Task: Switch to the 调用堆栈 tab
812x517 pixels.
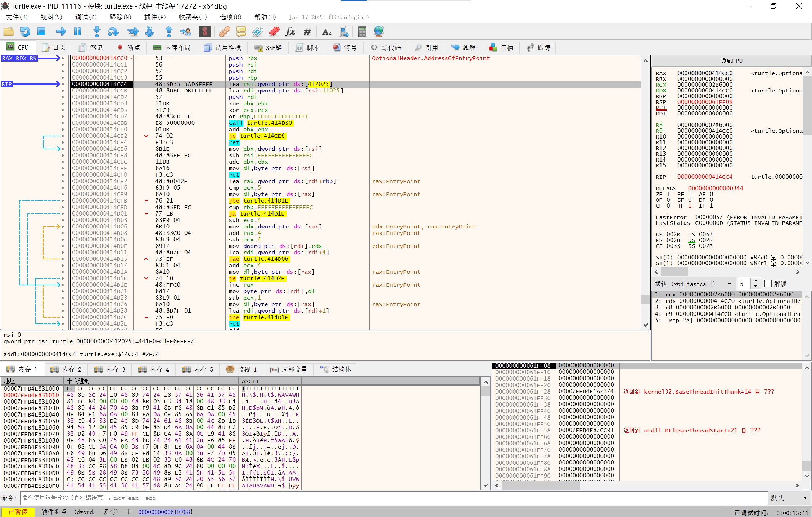Action: (x=222, y=47)
